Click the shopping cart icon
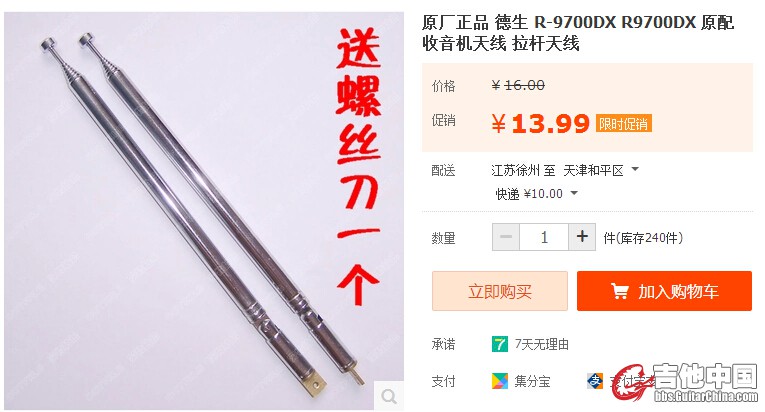 [620, 291]
